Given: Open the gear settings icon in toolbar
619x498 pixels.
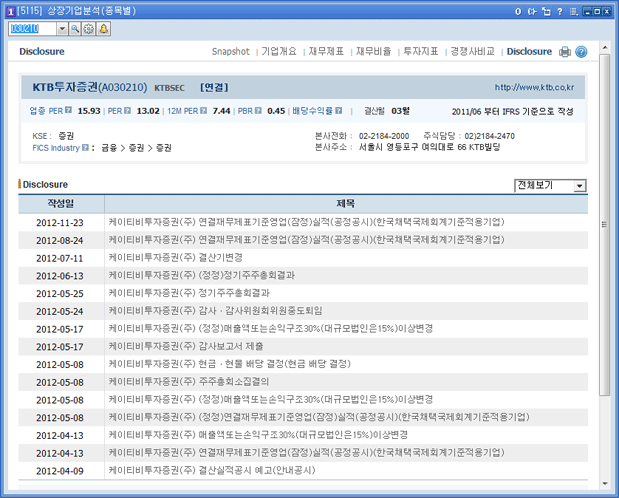Looking at the screenshot, I should click(89, 29).
